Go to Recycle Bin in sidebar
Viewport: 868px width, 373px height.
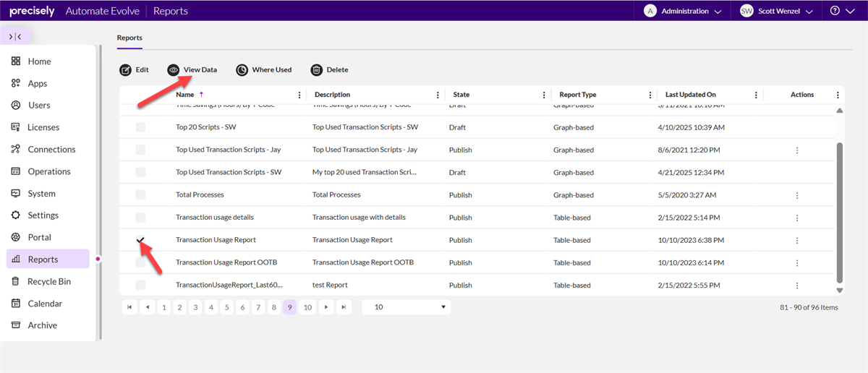click(48, 281)
